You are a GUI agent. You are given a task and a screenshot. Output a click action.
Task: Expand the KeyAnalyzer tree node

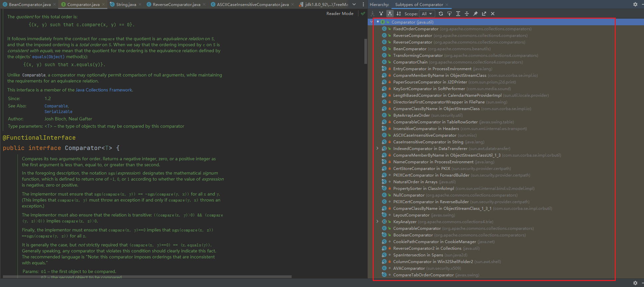point(377,221)
